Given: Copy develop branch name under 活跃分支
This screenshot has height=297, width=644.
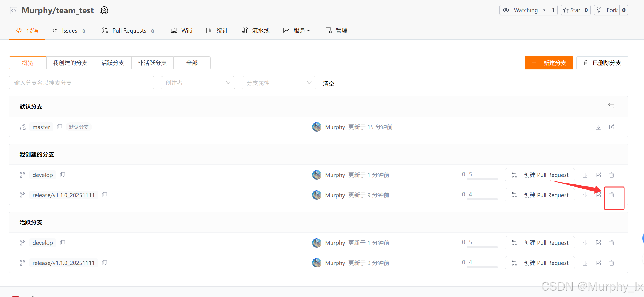Looking at the screenshot, I should point(63,243).
